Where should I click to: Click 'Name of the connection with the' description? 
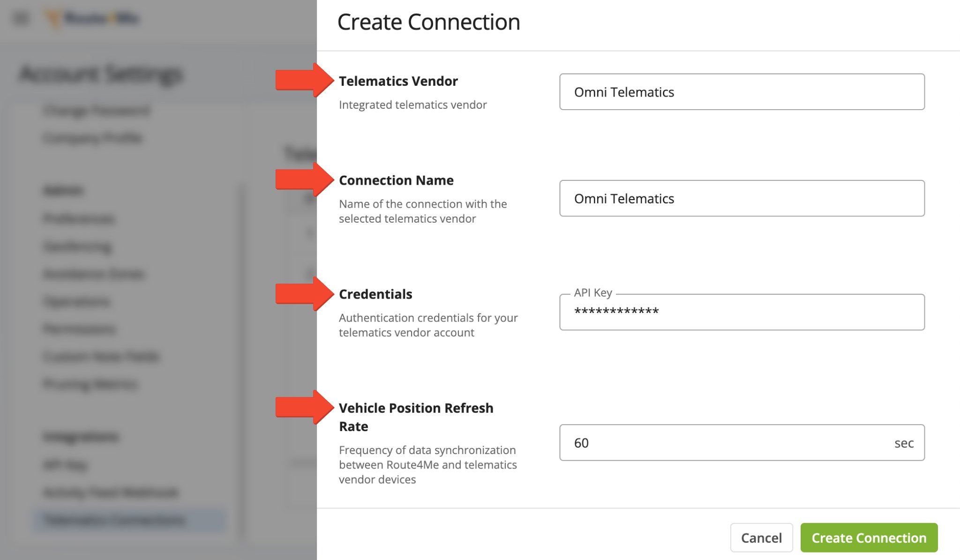(423, 204)
